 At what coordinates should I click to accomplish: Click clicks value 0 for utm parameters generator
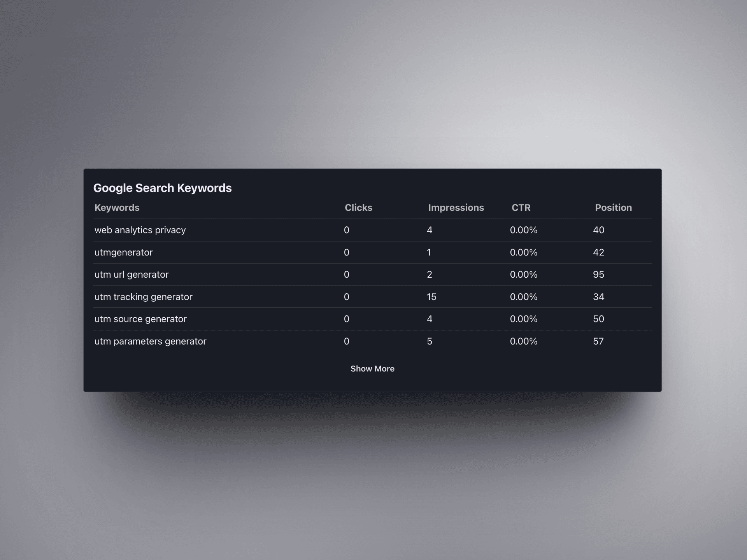[347, 341]
